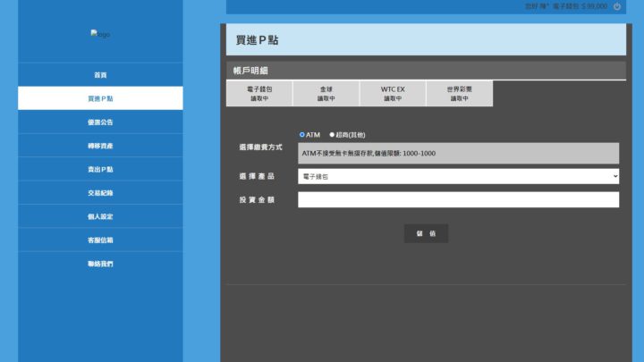Open 個人設定 in the sidebar
644x362 pixels.
click(x=100, y=216)
